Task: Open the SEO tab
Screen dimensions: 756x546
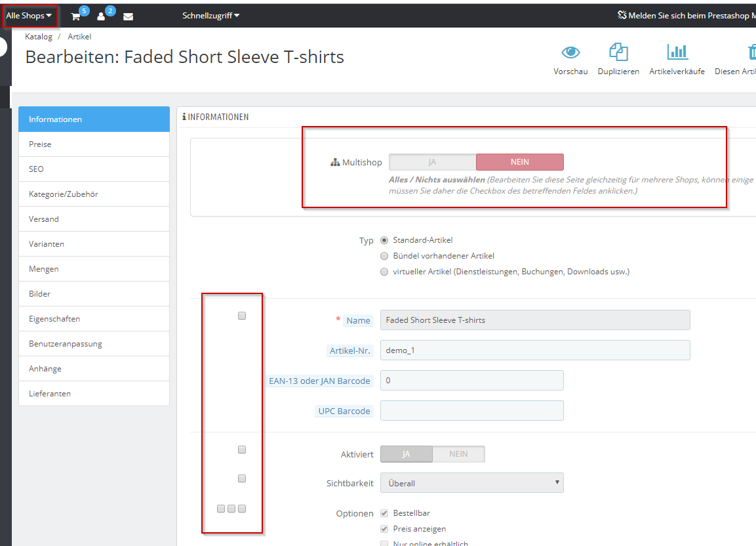Action: pos(94,169)
